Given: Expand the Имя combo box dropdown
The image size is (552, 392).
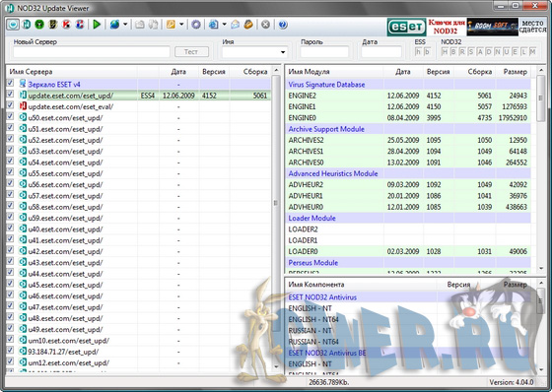Looking at the screenshot, I should [x=283, y=52].
